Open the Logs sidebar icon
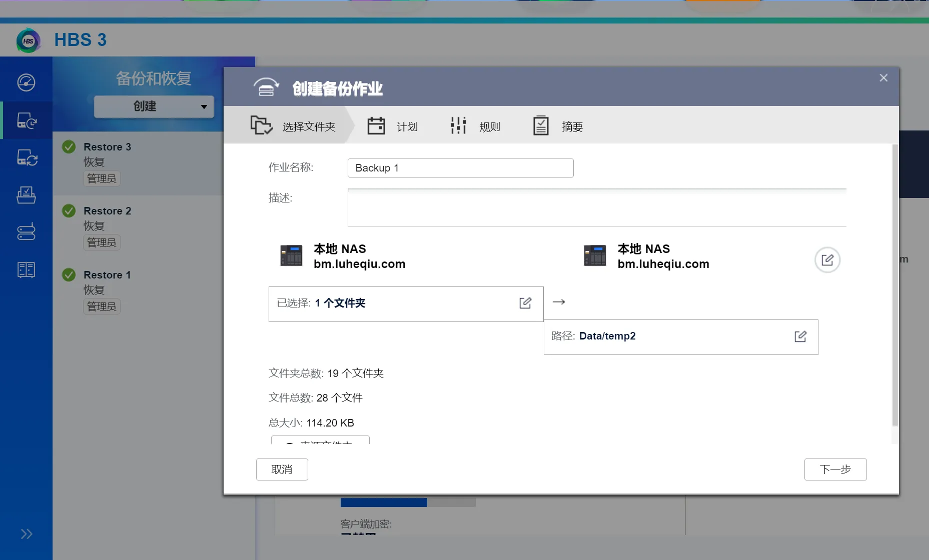Screen dimensions: 929x560 coord(26,270)
